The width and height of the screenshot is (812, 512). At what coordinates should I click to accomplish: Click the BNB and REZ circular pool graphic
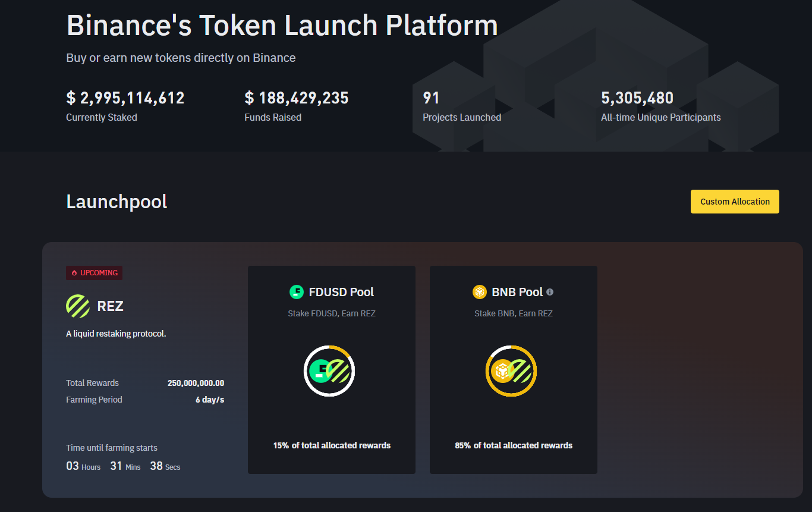pos(511,371)
